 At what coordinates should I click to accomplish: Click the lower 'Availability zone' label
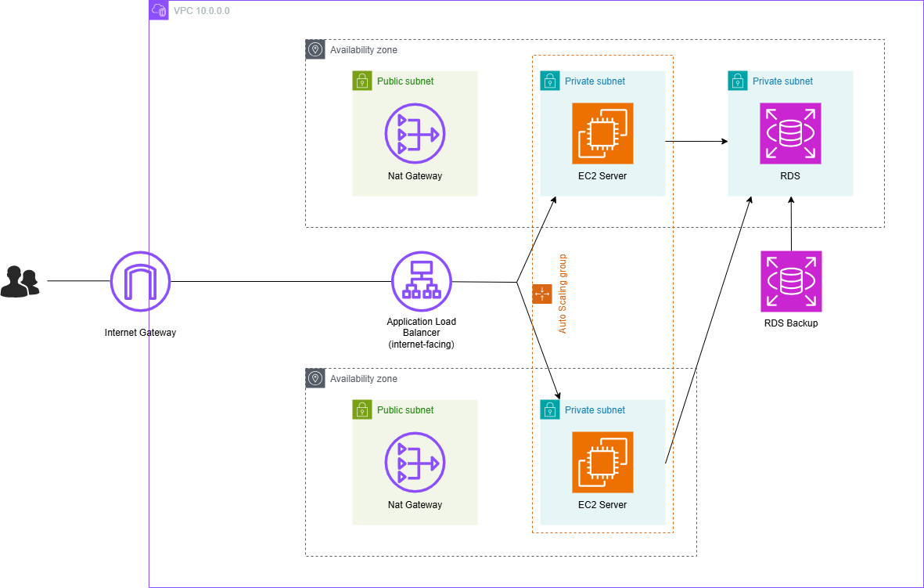pyautogui.click(x=364, y=379)
